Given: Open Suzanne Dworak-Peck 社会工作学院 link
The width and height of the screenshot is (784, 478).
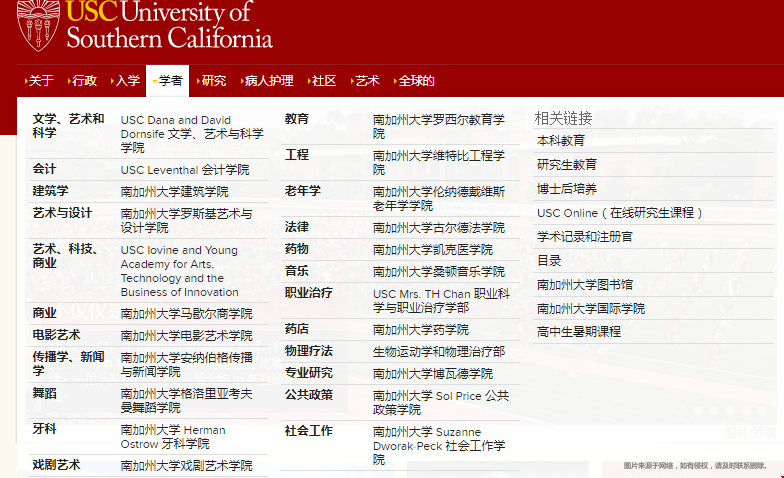Looking at the screenshot, I should (439, 446).
